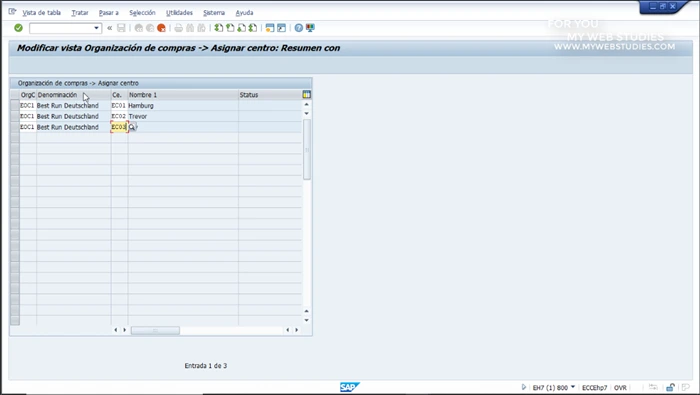Click the Customize Local Layout monitor icon

tap(310, 28)
